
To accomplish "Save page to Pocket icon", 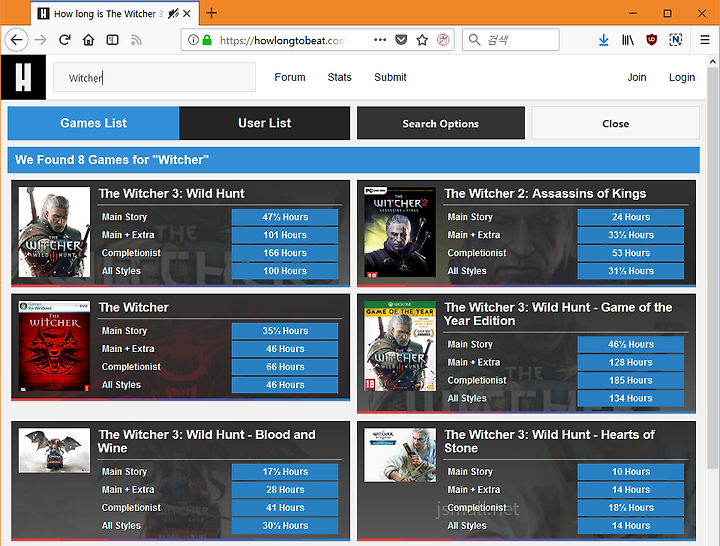I will pyautogui.click(x=401, y=40).
